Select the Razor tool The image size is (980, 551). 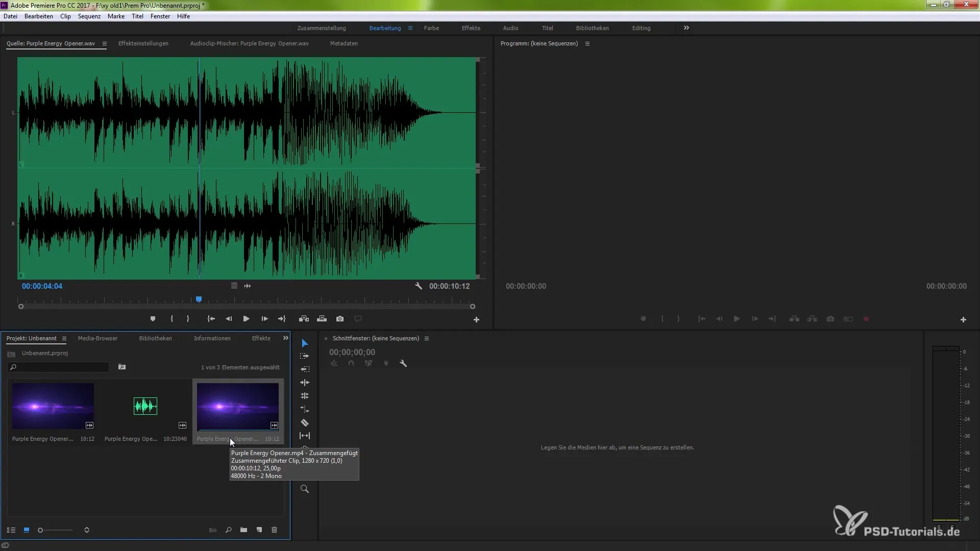tap(305, 422)
